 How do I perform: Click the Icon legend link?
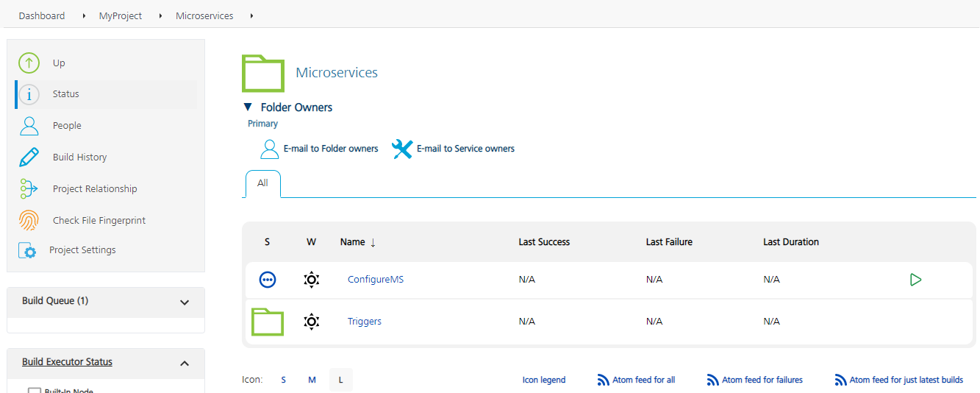pos(544,380)
